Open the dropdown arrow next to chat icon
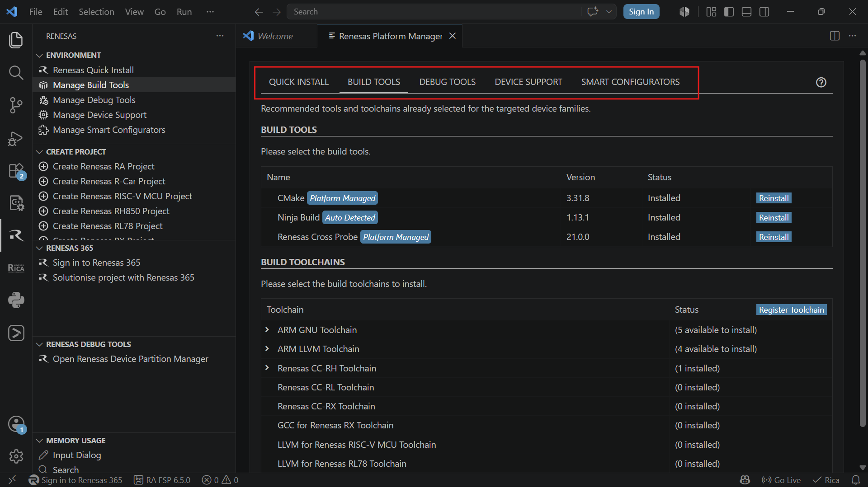This screenshot has width=868, height=488. pos(609,12)
